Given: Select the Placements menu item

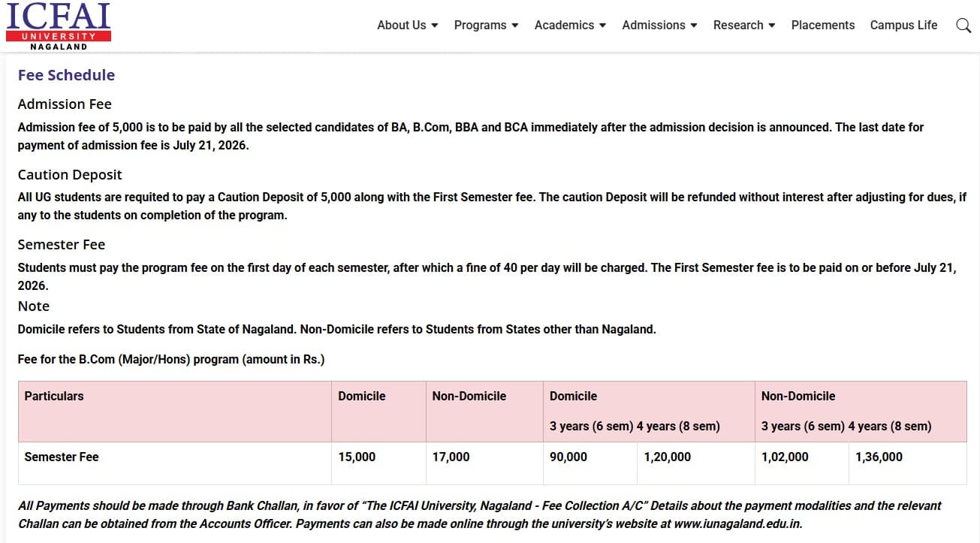Looking at the screenshot, I should (822, 25).
